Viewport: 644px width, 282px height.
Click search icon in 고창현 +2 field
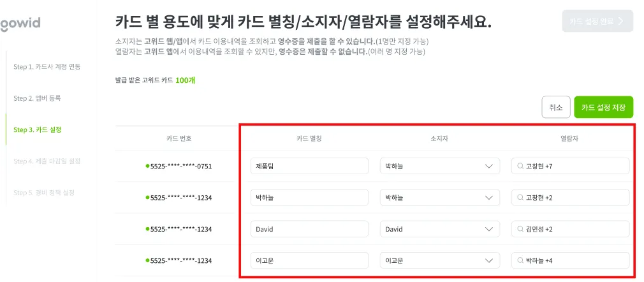[520, 198]
